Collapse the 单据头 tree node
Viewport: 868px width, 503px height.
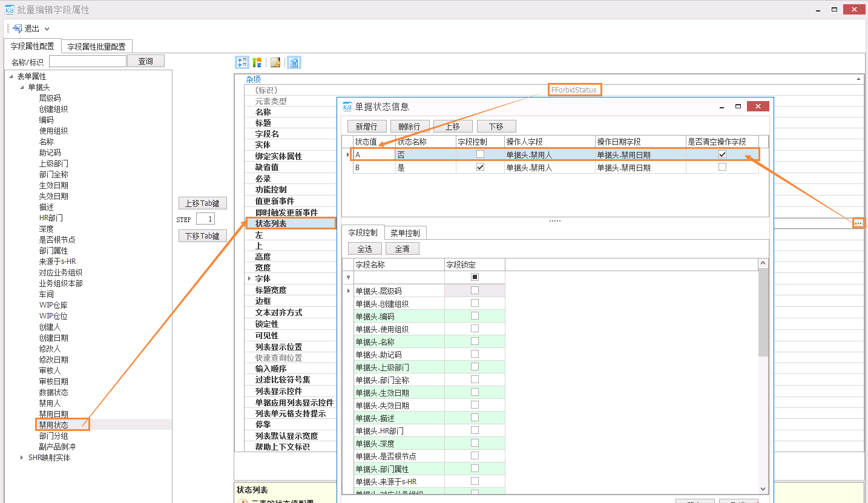click(22, 87)
